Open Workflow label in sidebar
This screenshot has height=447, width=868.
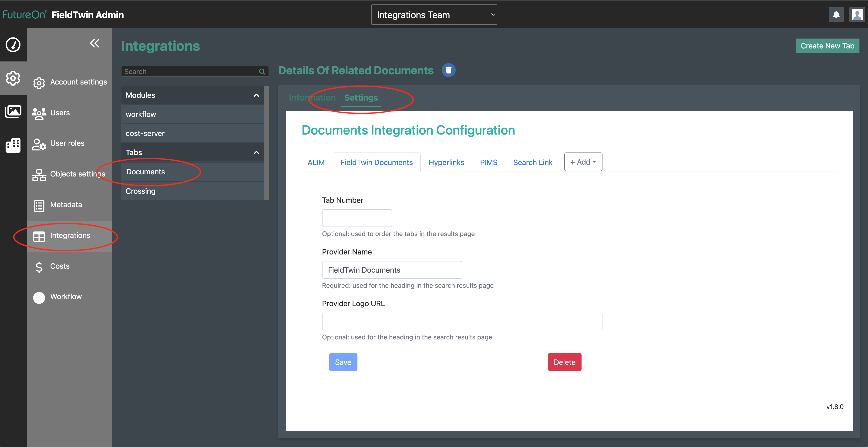tap(66, 297)
